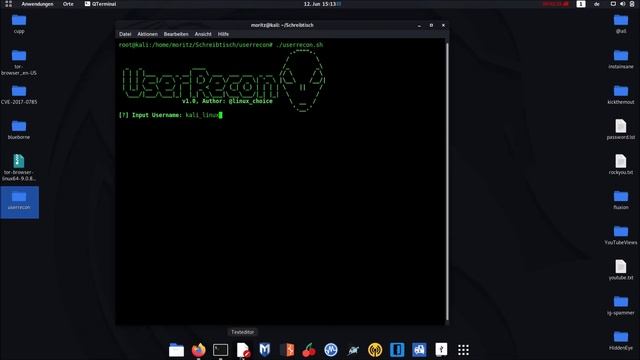The width and height of the screenshot is (640, 360).
Task: Open the Anwendungen menu in the top panel
Action: 37,4
